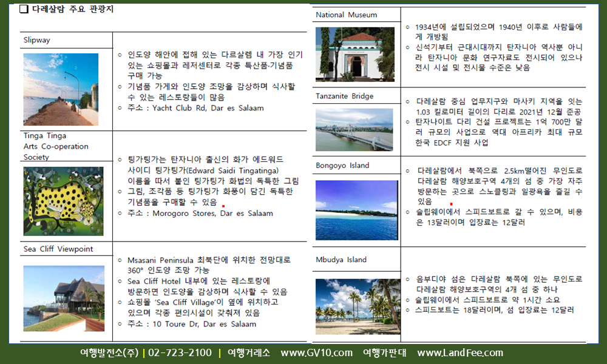Select the 여행발전소(주) company name in the footer

point(109,353)
